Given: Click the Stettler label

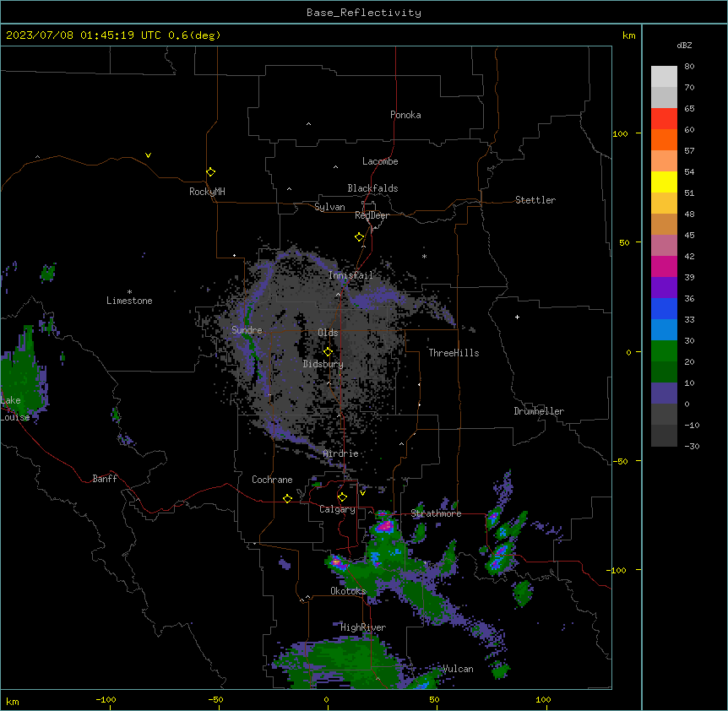Looking at the screenshot, I should [x=535, y=200].
